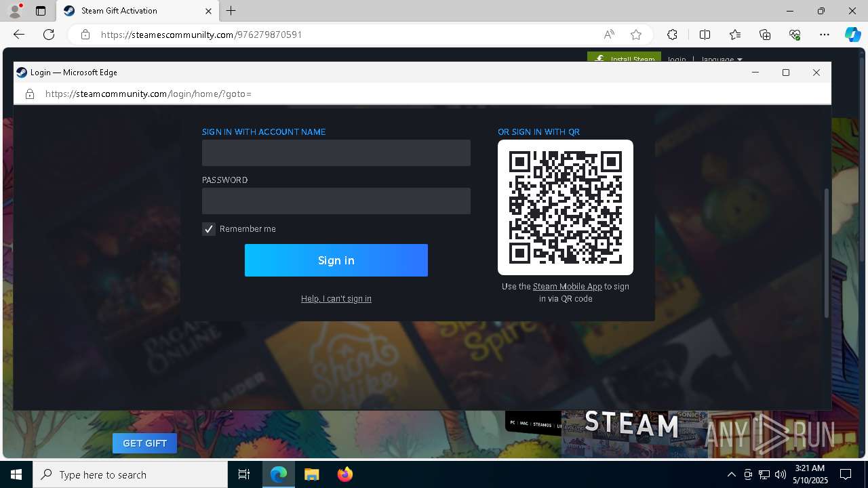Viewport: 868px width, 488px height.
Task: Open the Copilot icon
Action: [x=852, y=35]
